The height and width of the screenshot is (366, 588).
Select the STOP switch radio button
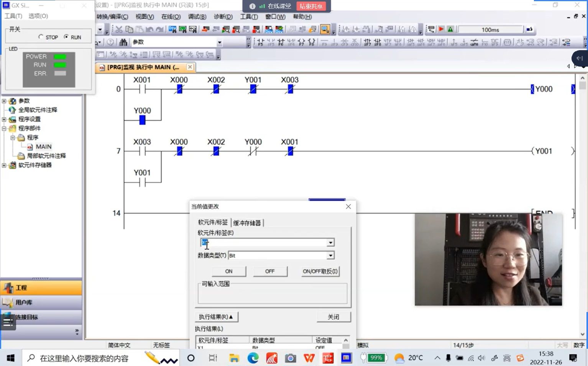point(41,37)
